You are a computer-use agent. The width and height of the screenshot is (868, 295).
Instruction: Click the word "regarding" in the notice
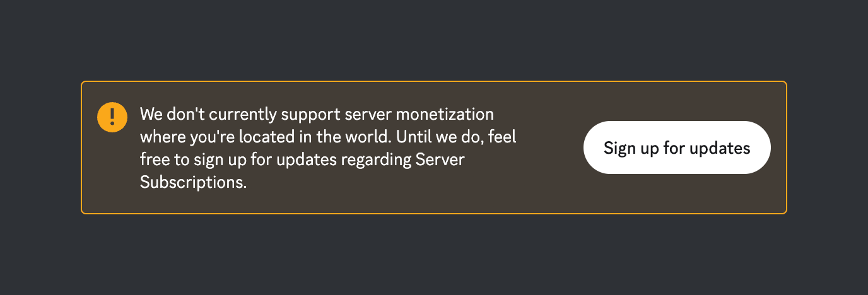tap(376, 160)
